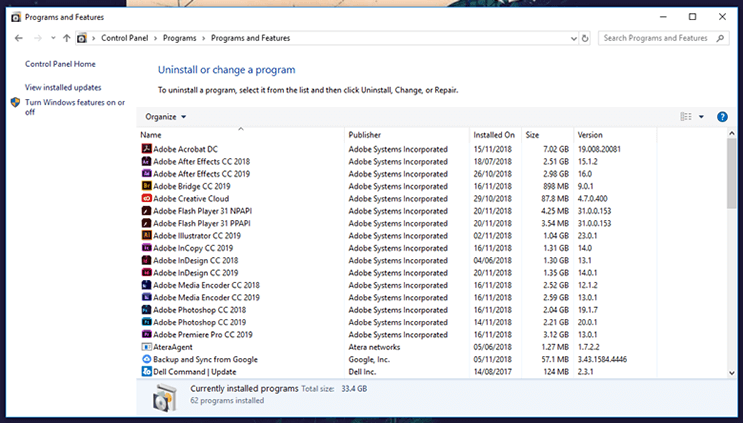The height and width of the screenshot is (423, 743).
Task: Click the Flash Player 31 PPAPI icon
Action: [146, 223]
